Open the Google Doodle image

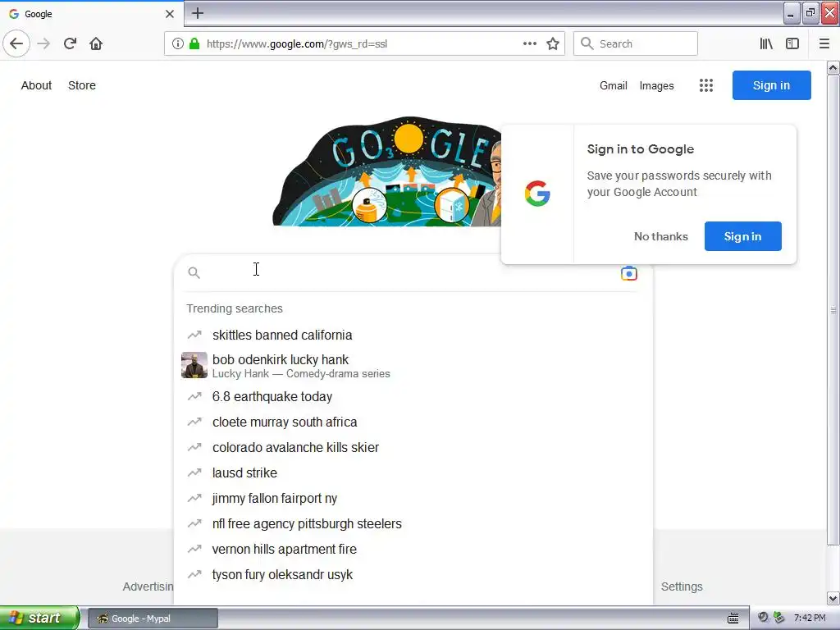pyautogui.click(x=387, y=171)
